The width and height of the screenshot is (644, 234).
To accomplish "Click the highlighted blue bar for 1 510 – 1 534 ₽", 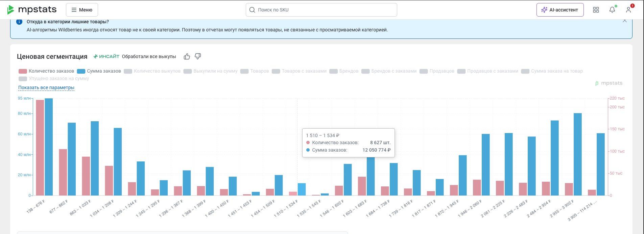I will [x=302, y=189].
